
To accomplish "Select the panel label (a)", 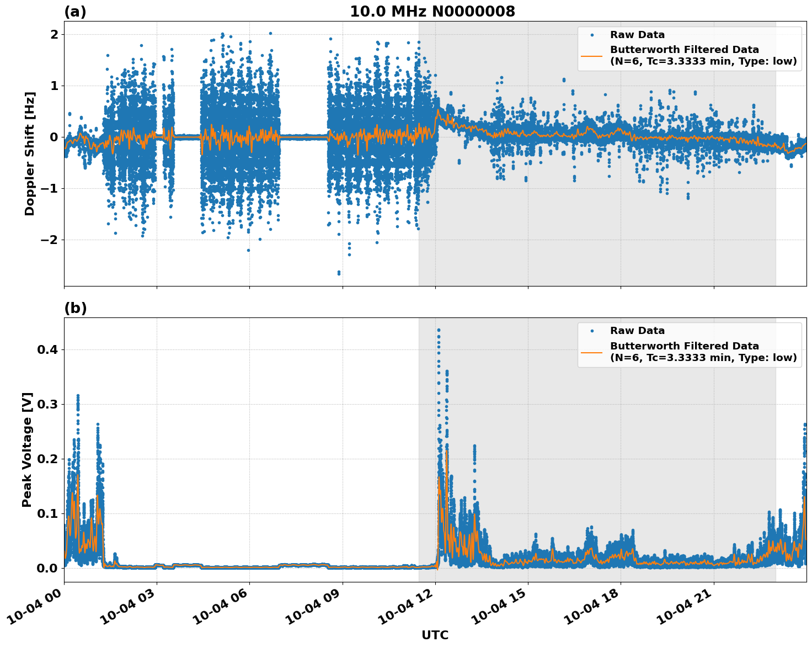I will click(75, 10).
